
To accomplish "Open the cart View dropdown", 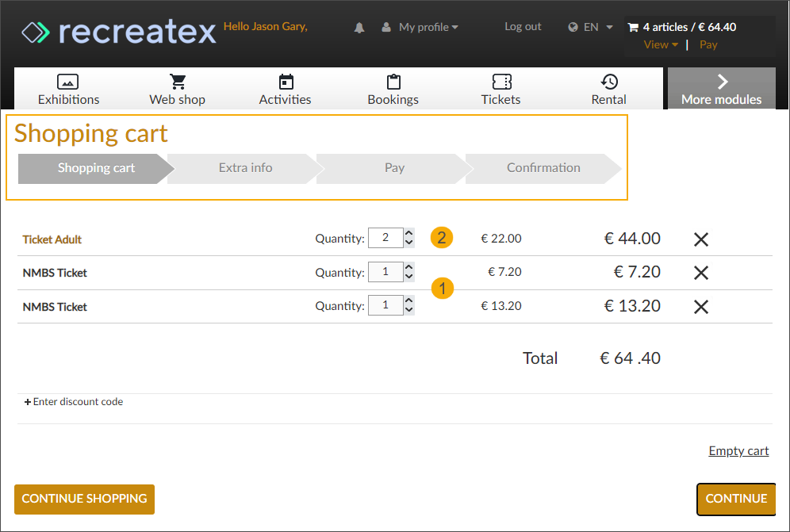I will 659,44.
